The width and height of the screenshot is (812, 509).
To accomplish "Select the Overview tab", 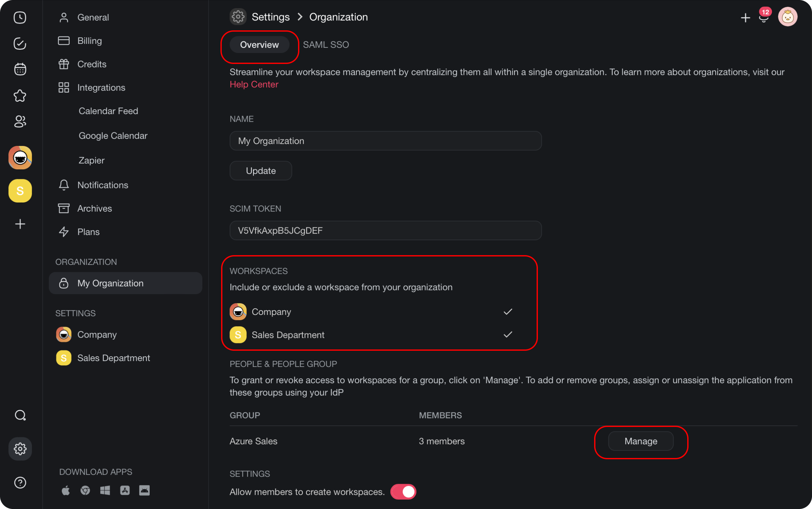I will (259, 45).
